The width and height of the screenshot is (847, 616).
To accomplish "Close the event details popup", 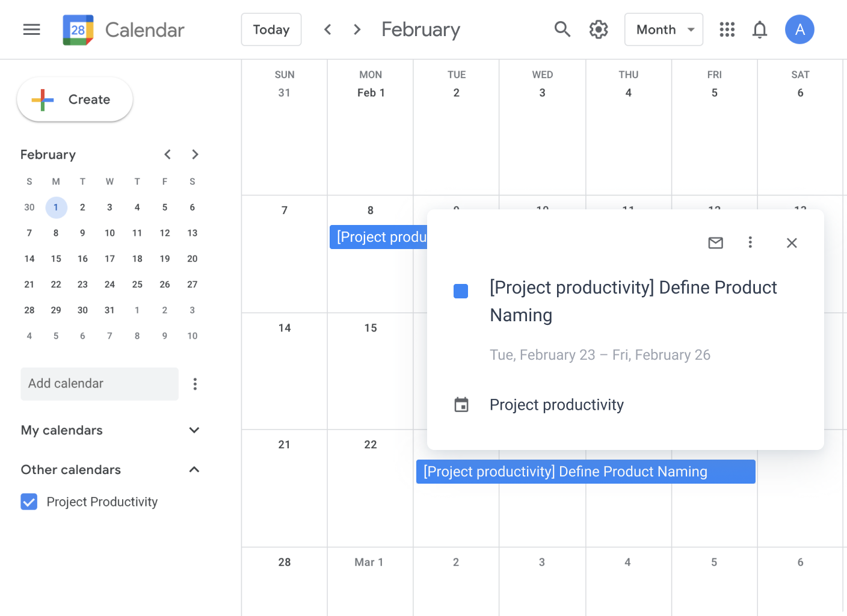I will (x=792, y=243).
